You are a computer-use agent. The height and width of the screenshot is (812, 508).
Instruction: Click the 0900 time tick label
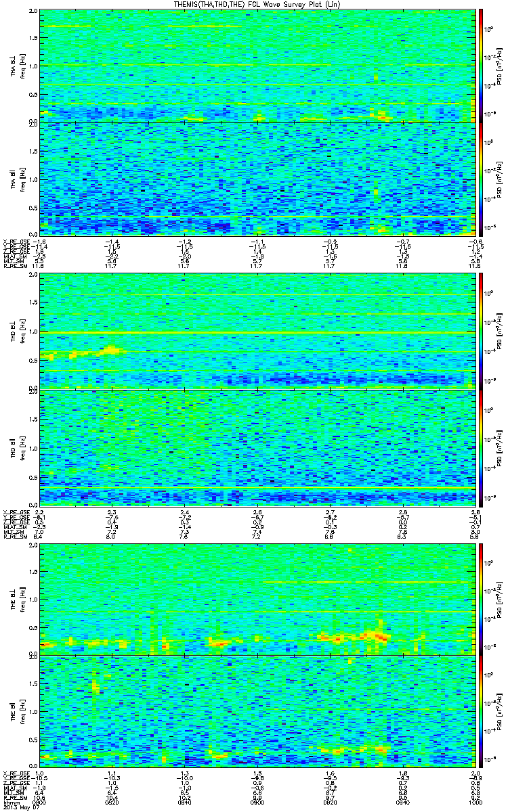coord(257,801)
